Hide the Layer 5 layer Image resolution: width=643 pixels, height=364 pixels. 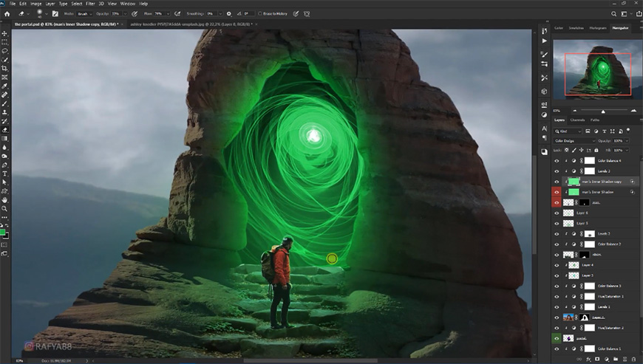coord(557,224)
